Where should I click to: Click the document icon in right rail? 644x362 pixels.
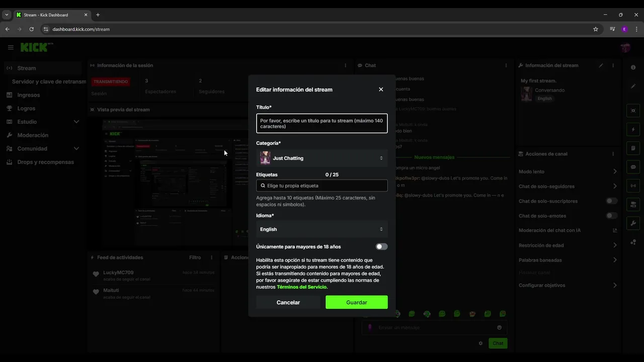click(633, 148)
